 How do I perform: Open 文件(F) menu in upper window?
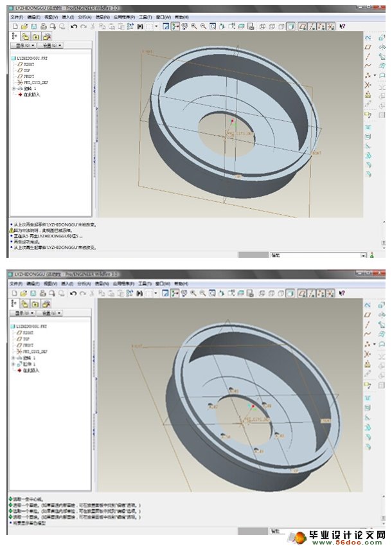click(17, 17)
